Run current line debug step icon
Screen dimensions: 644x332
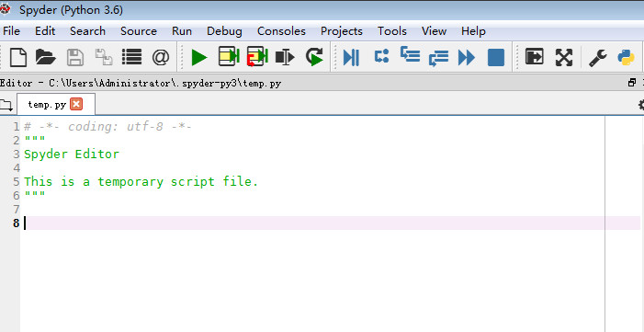pos(381,56)
